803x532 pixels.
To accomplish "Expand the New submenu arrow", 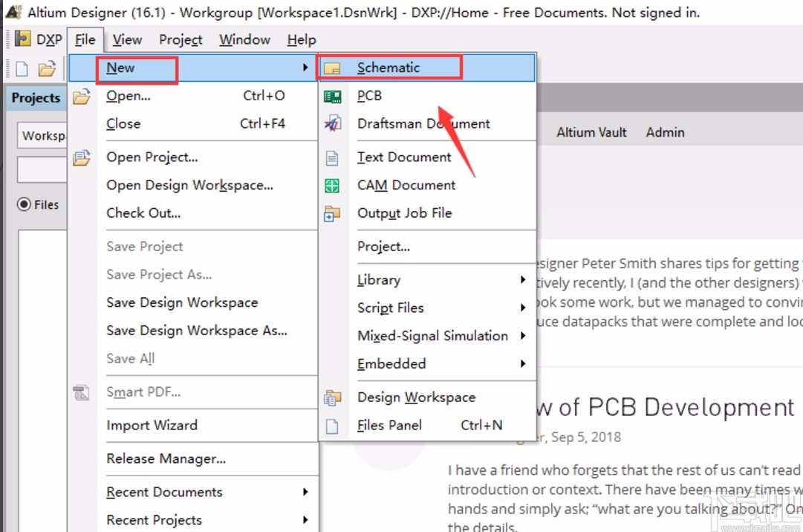I will point(305,67).
